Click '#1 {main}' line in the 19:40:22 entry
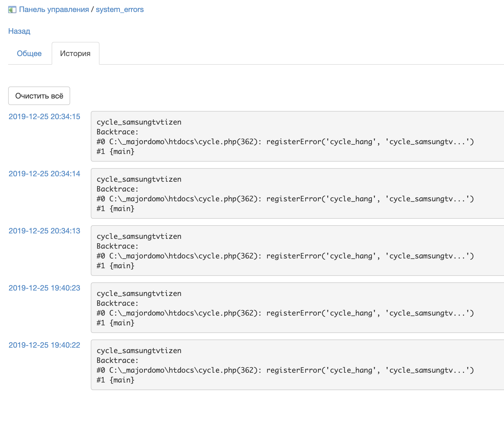 tap(116, 380)
